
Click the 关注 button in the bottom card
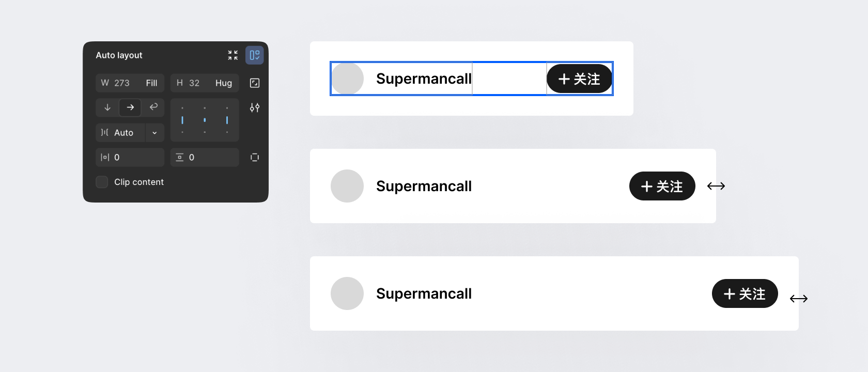(x=745, y=293)
